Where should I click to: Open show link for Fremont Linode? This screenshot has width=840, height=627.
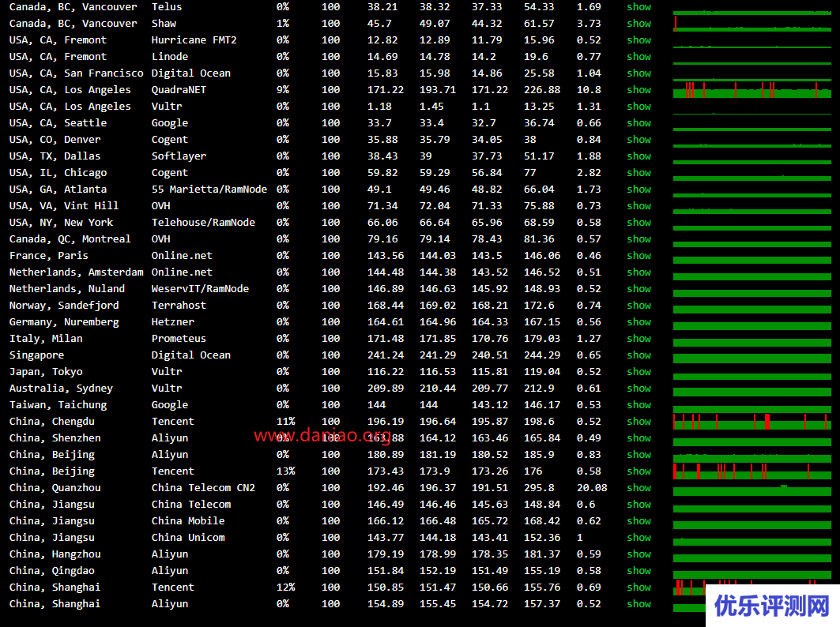click(638, 57)
